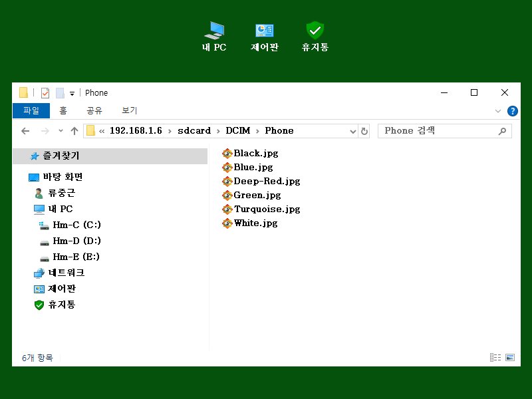Switch to the 홈 ribbon tab
This screenshot has width=532, height=399.
click(x=63, y=110)
